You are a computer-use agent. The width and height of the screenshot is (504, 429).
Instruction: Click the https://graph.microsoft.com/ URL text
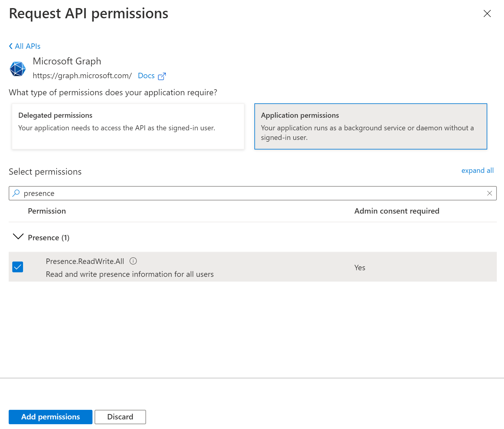coord(82,76)
